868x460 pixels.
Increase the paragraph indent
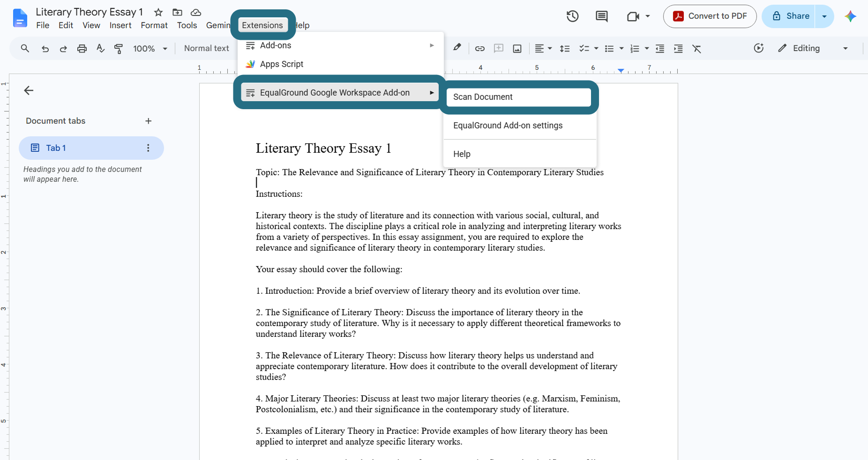(678, 48)
